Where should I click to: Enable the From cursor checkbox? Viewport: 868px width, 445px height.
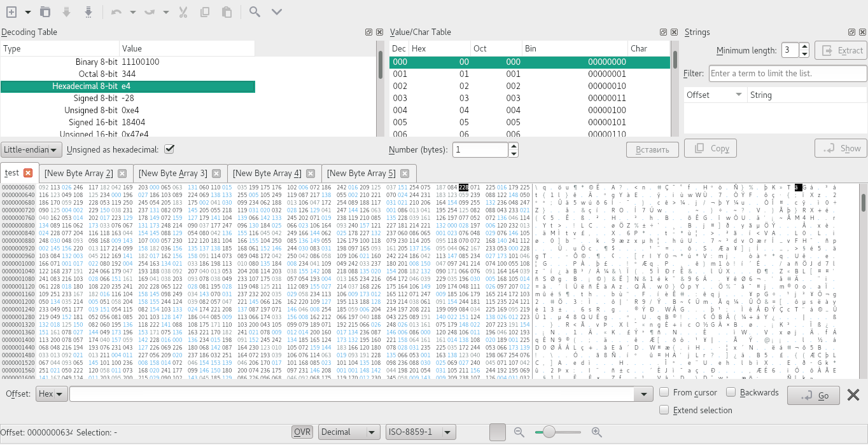pyautogui.click(x=664, y=392)
